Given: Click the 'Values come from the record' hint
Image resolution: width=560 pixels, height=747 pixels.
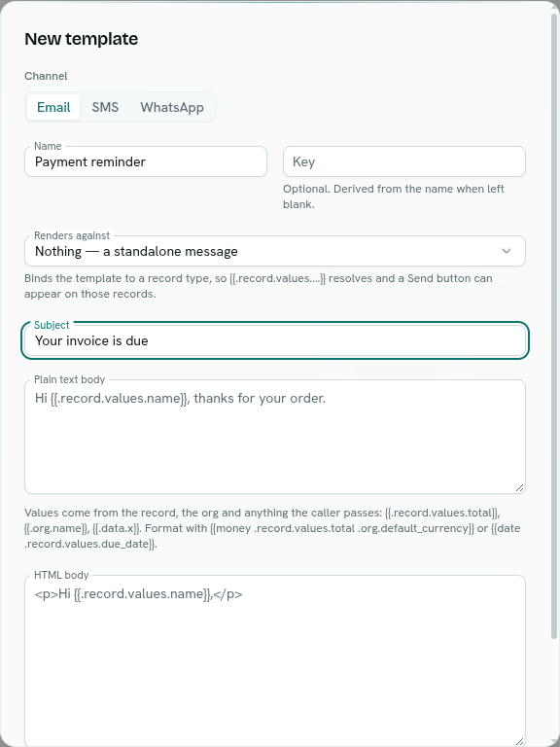Looking at the screenshot, I should (x=272, y=528).
